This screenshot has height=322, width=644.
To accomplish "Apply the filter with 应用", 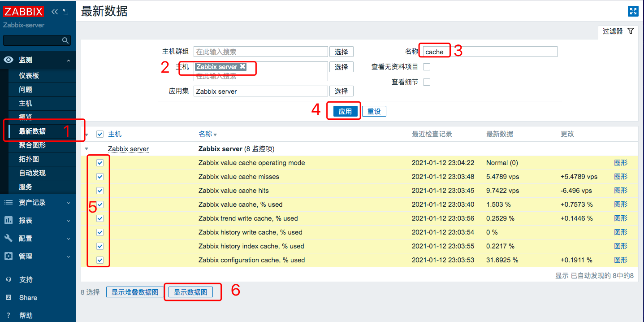I will pyautogui.click(x=345, y=111).
